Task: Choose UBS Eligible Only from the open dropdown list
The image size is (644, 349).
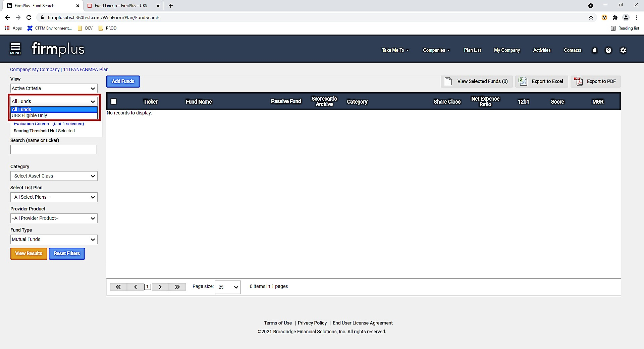Action: (x=54, y=115)
